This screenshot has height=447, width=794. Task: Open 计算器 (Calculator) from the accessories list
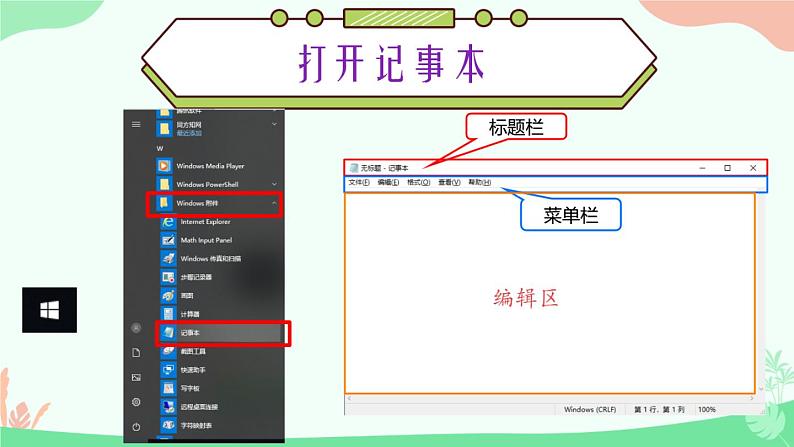pyautogui.click(x=190, y=313)
